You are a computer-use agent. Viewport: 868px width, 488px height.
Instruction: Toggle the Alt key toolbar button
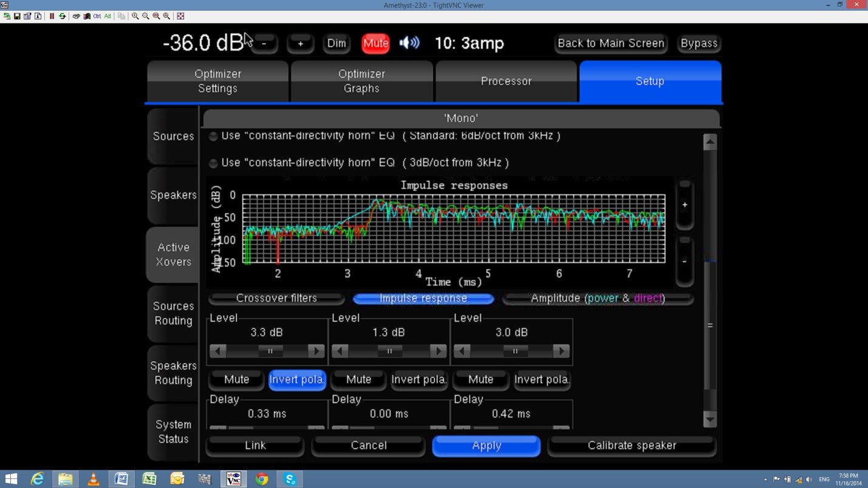click(x=108, y=16)
